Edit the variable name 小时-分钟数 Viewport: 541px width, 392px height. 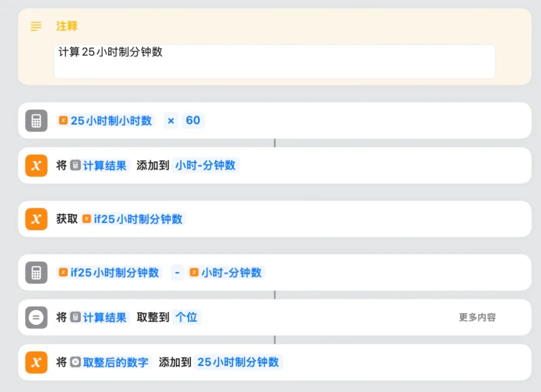[x=205, y=166]
